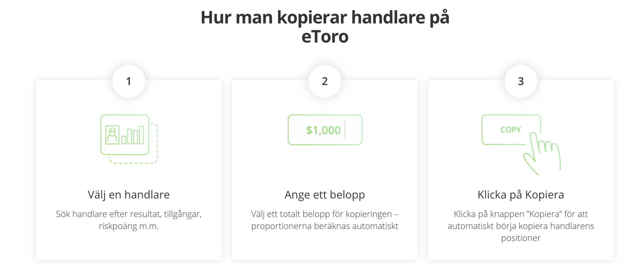Click the $1,000 amount field illustration
The image size is (644, 277).
[x=325, y=130]
